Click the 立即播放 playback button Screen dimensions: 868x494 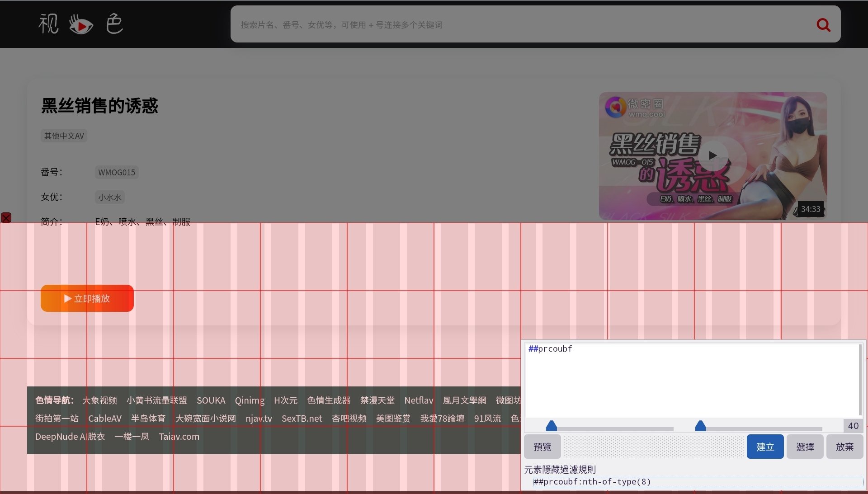coord(87,298)
